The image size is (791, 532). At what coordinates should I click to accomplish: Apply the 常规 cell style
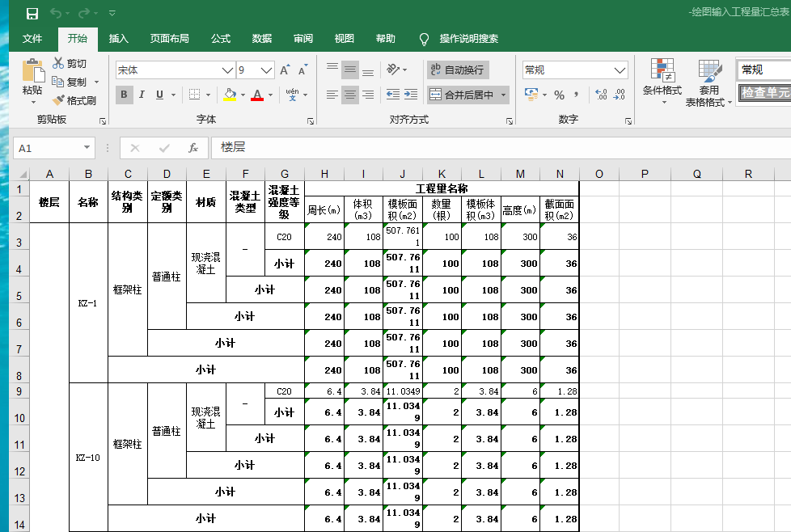tap(764, 70)
